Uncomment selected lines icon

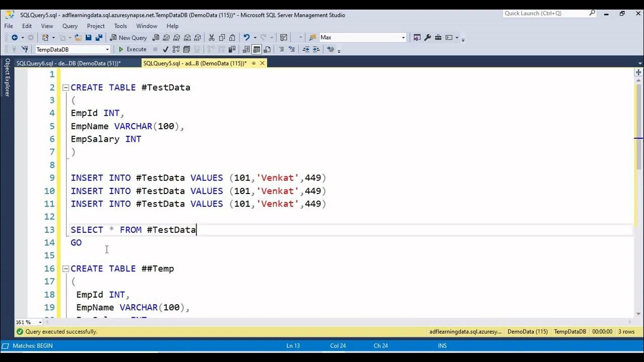[292, 49]
